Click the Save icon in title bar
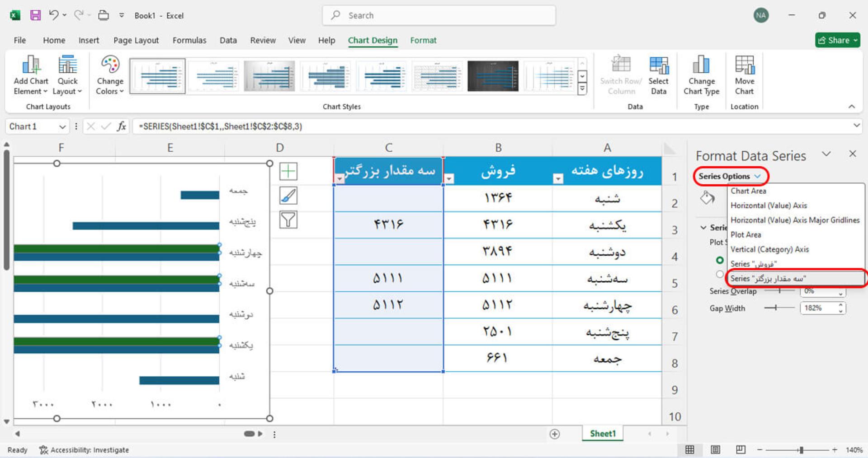 [x=35, y=15]
